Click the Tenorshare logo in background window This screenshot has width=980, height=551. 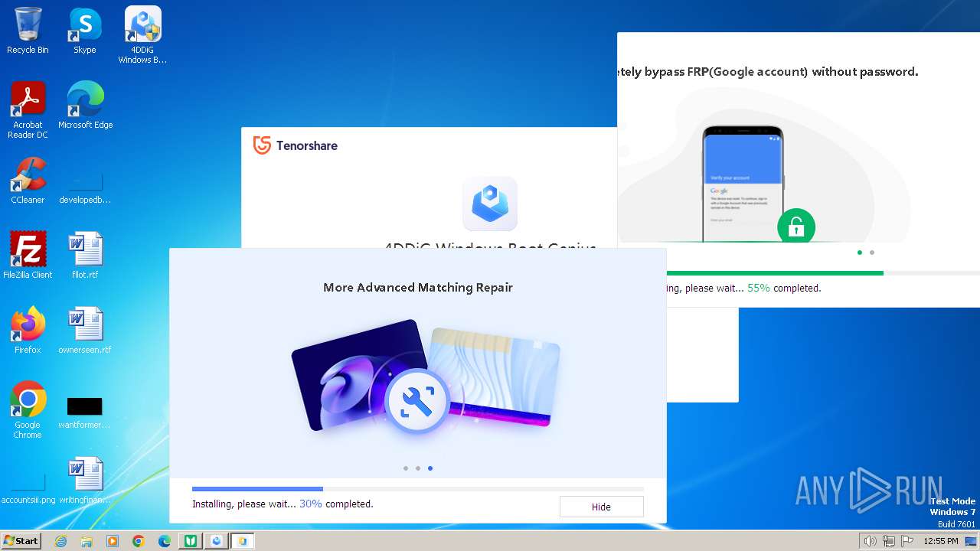click(296, 145)
